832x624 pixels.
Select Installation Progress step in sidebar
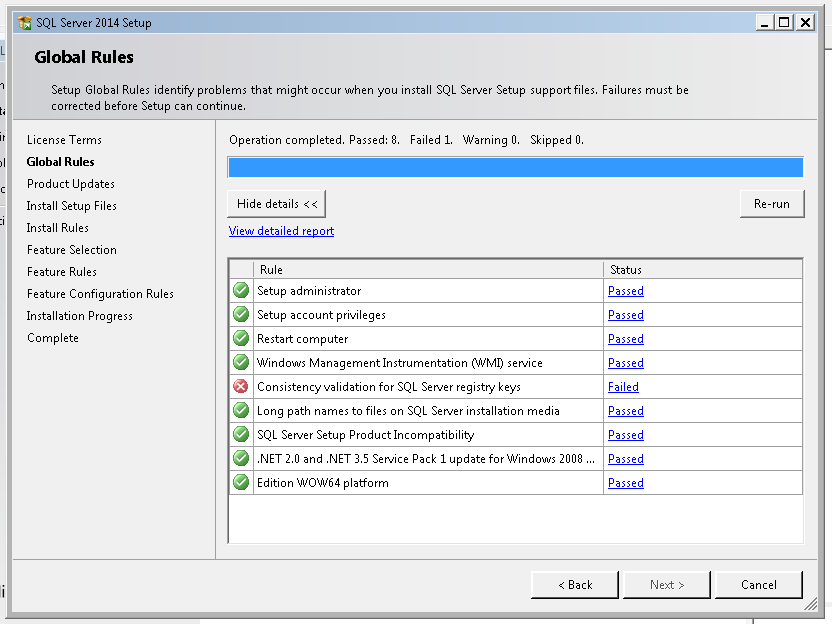pyautogui.click(x=80, y=316)
